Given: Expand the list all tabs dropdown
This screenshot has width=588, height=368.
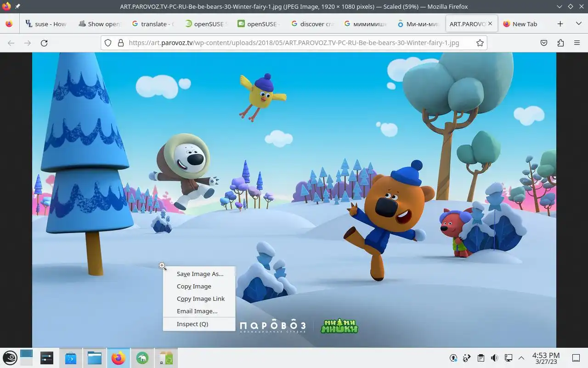Looking at the screenshot, I should 579,24.
